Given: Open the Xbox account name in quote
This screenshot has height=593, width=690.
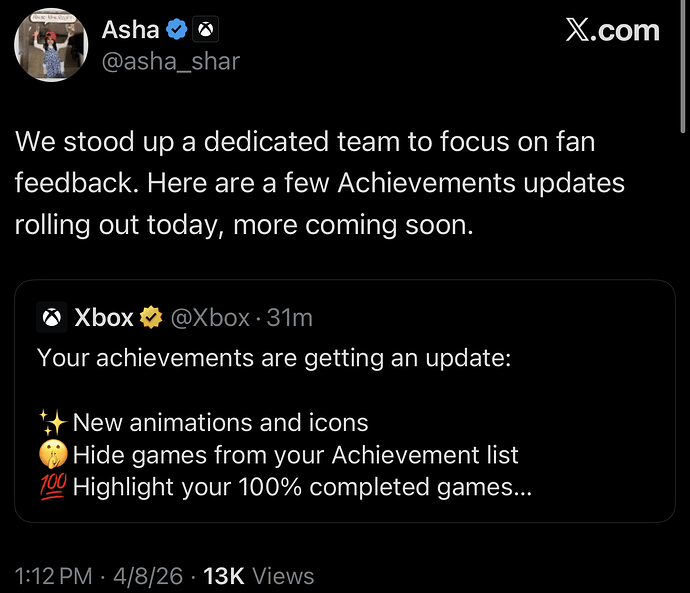Looking at the screenshot, I should coord(104,318).
